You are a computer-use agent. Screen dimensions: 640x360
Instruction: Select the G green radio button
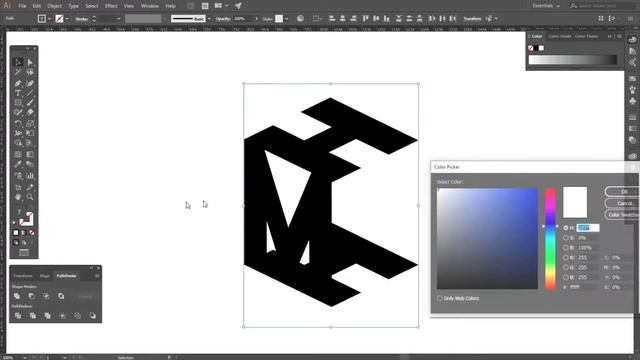pos(566,267)
